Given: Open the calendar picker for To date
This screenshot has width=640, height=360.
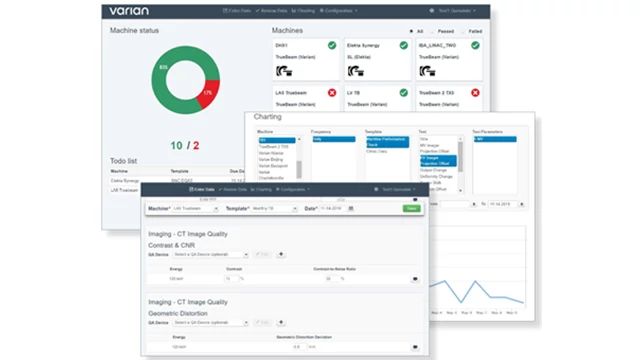Looking at the screenshot, I should point(522,204).
